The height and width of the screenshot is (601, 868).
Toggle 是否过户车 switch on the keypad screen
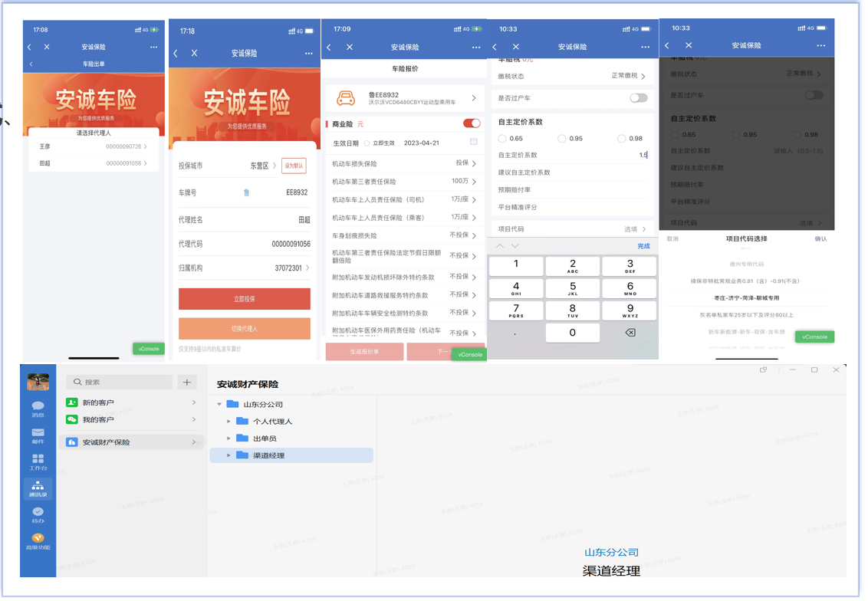[x=638, y=98]
